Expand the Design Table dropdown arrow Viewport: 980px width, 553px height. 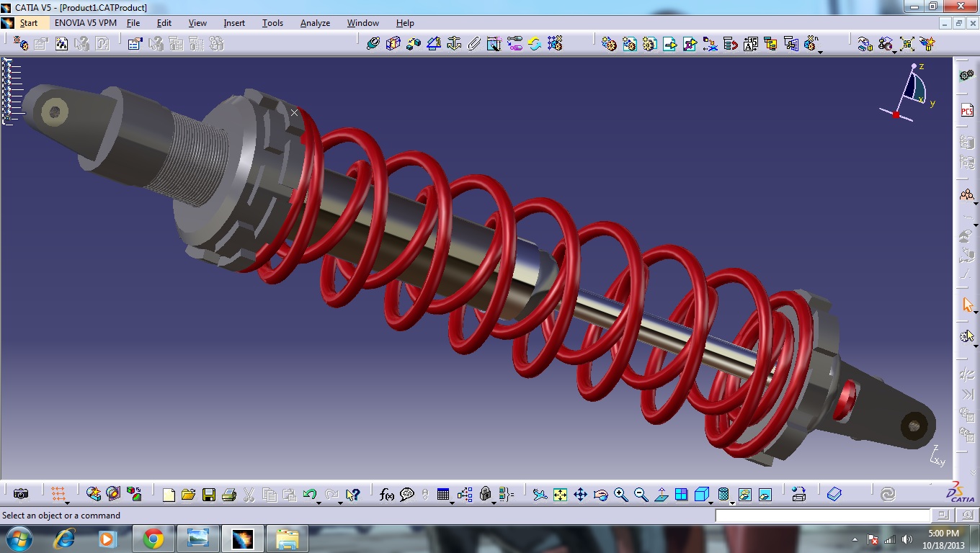click(x=453, y=503)
